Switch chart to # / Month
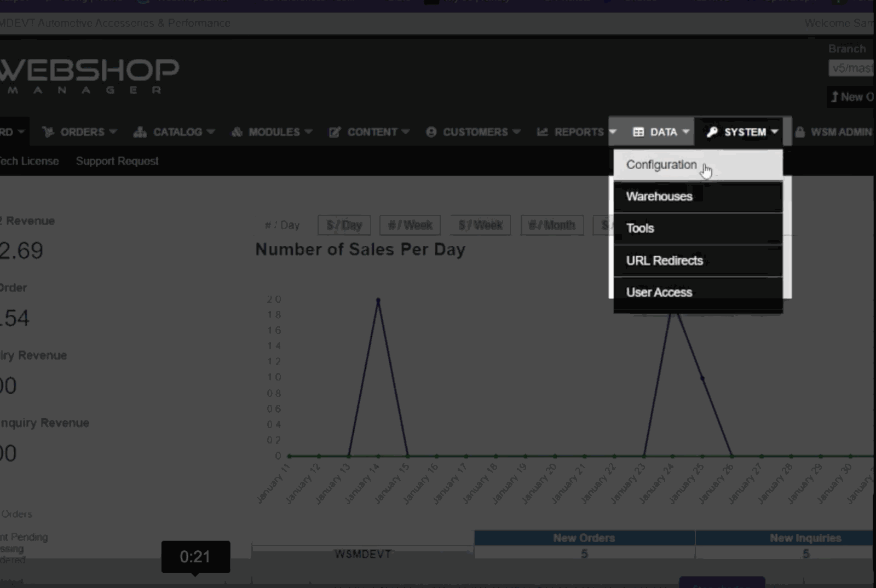Viewport: 876px width, 588px height. pyautogui.click(x=552, y=225)
